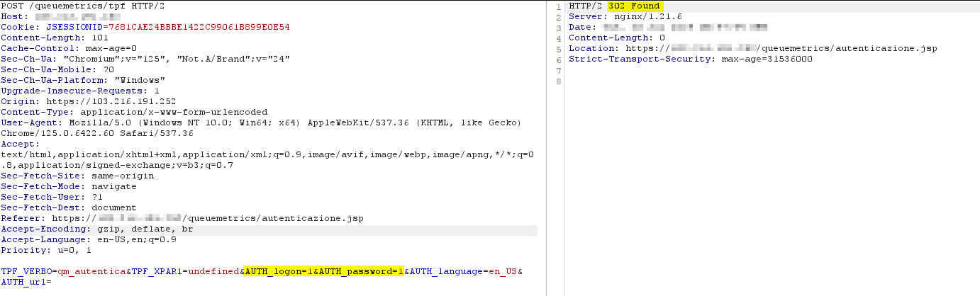Viewport: 980px width, 296px height.
Task: Click the Accept-Encoding gzip, deflate header
Action: 97,229
